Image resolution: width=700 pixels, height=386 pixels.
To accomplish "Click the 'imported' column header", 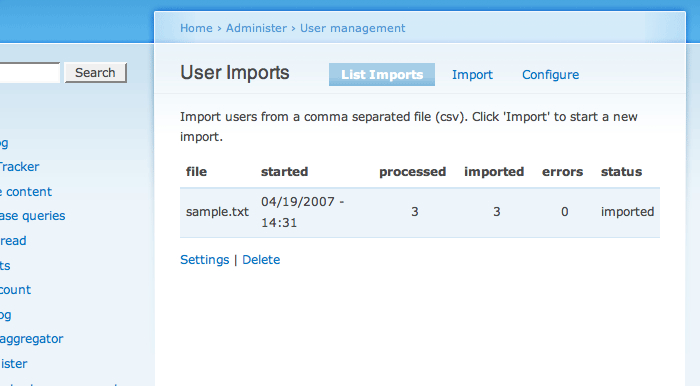I will (494, 172).
